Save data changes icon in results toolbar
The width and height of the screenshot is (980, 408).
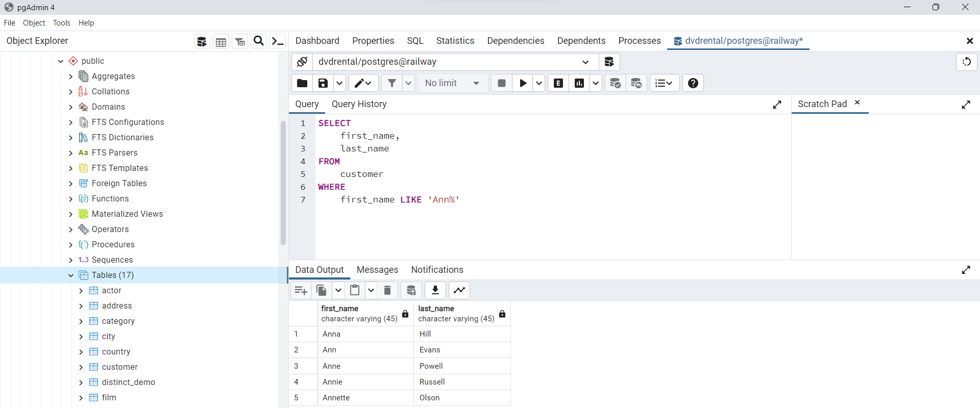411,290
